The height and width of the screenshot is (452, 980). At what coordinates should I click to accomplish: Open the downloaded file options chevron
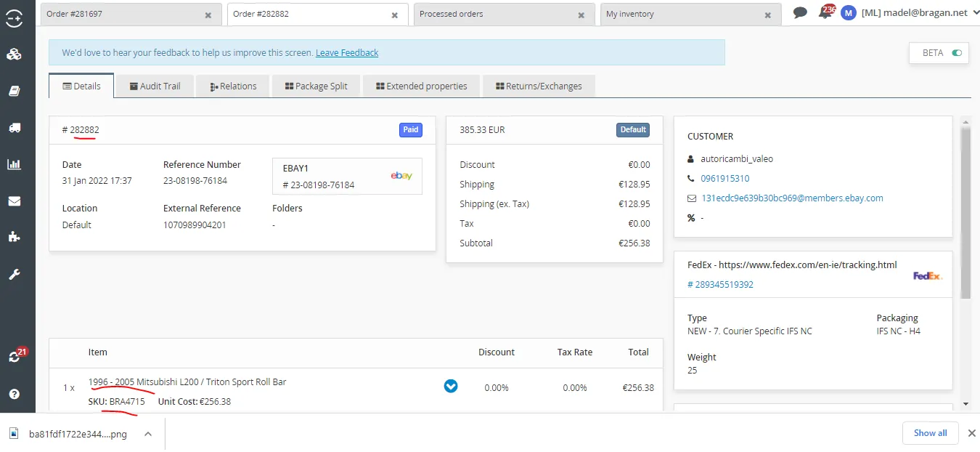coord(147,434)
